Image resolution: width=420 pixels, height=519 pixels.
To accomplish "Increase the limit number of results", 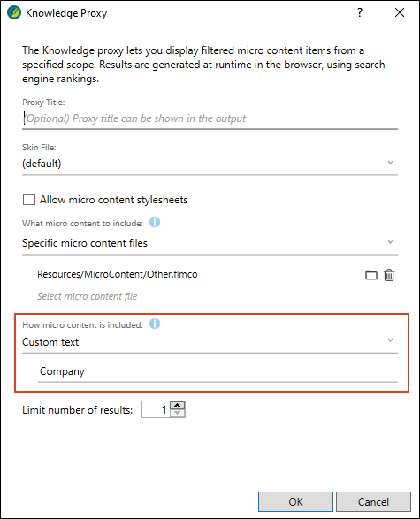I will pyautogui.click(x=178, y=406).
